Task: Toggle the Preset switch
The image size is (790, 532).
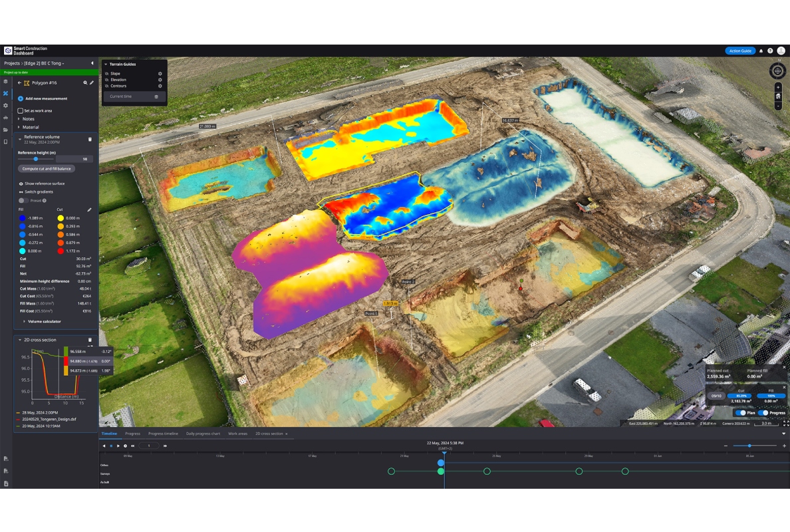Action: [23, 201]
